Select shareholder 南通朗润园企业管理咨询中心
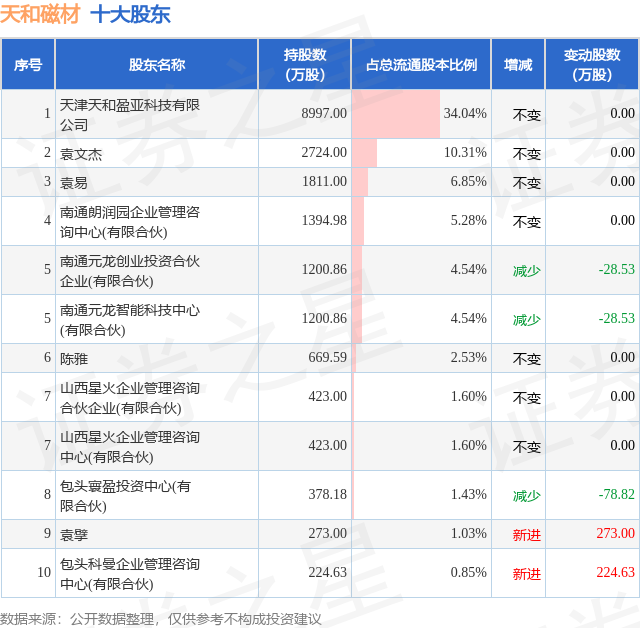Screen dimensions: 640x628 [x=130, y=222]
